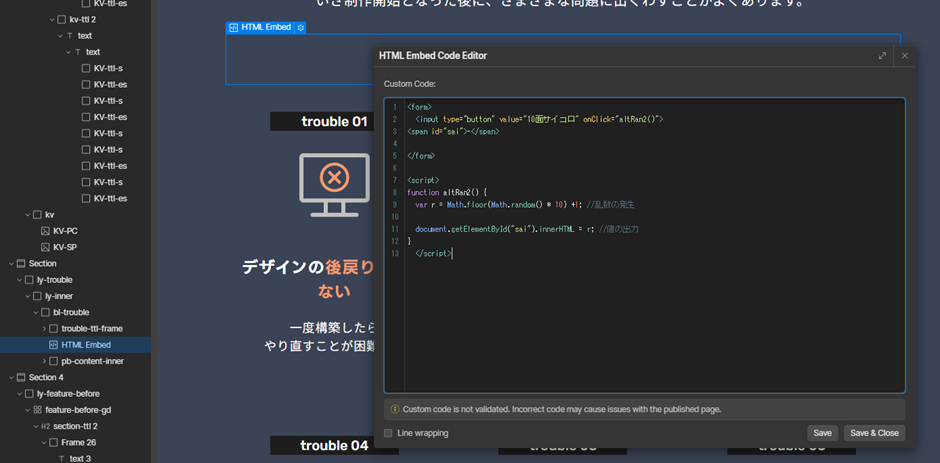Select the KV-SP image layer
940x463 pixels.
(65, 247)
